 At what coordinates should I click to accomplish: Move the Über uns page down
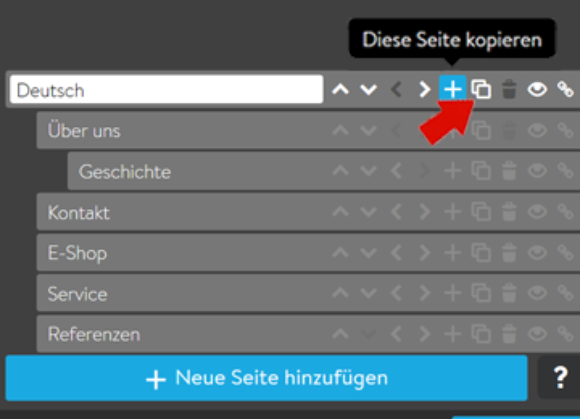(x=368, y=131)
